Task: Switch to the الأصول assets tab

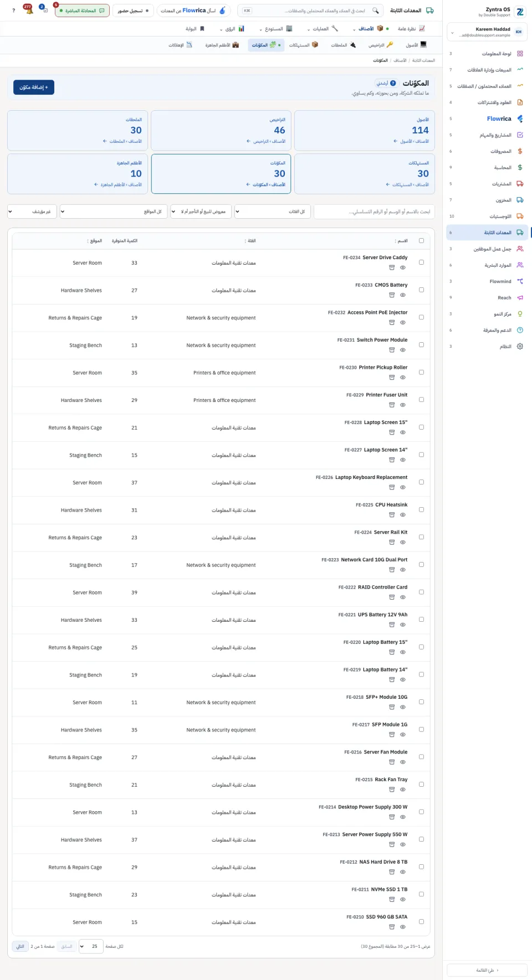Action: [x=416, y=45]
